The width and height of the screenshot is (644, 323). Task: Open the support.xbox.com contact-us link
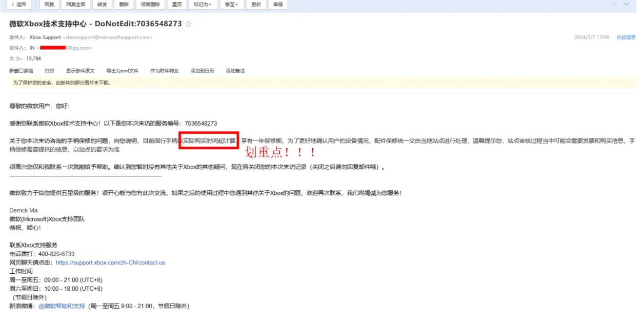[110, 263]
